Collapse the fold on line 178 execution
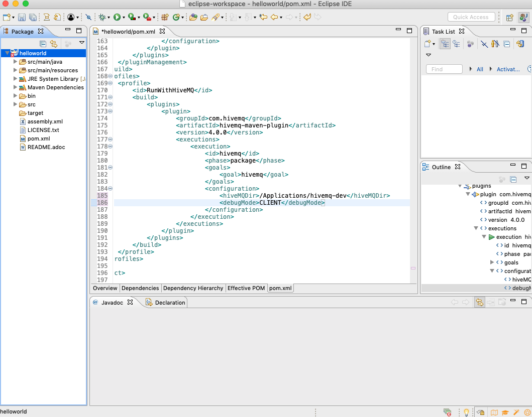 tap(110, 147)
